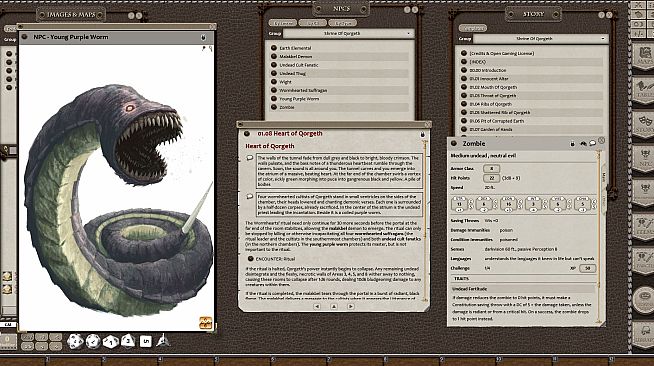Click the first read-aloud chat bubble icon

click(x=250, y=158)
